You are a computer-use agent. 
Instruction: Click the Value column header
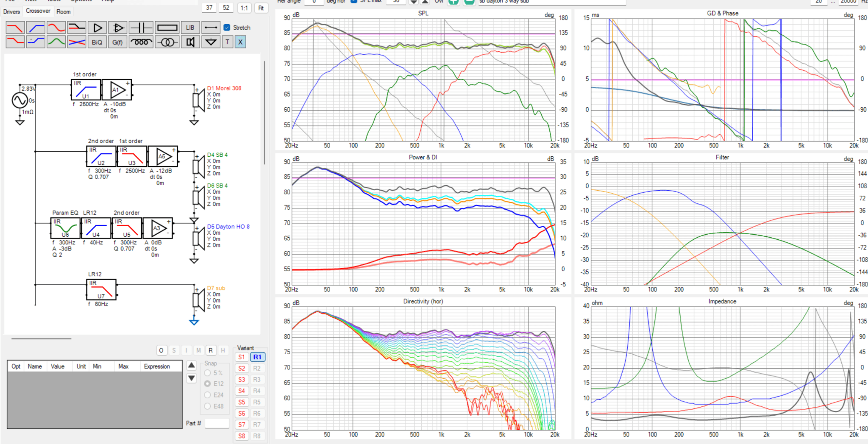point(57,366)
